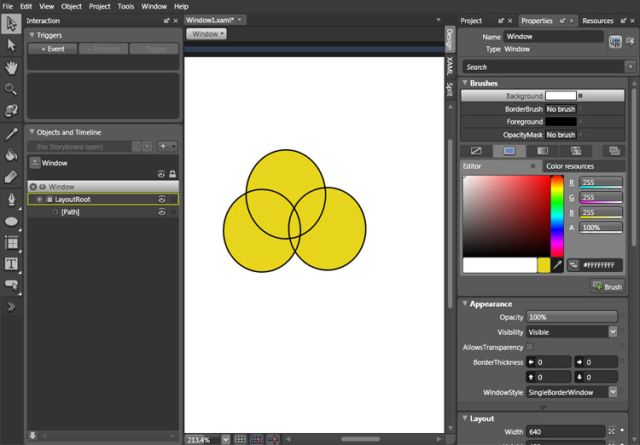Switch to the Project tab
The height and width of the screenshot is (445, 640).
coord(471,21)
